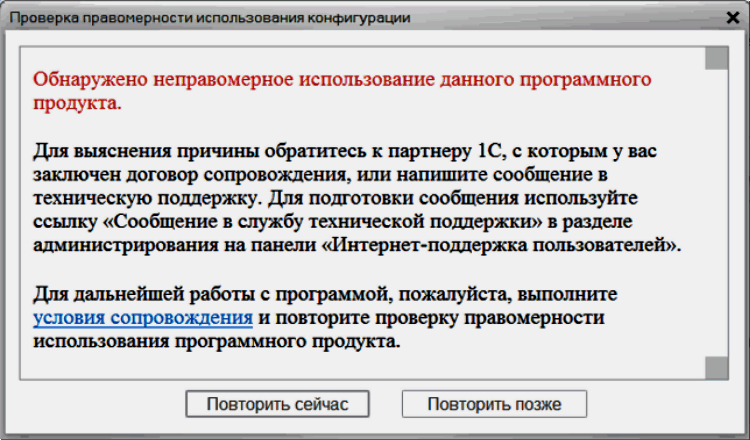750x440 pixels.
Task: Click the final line "использования программного продукта."
Action: pos(216,342)
